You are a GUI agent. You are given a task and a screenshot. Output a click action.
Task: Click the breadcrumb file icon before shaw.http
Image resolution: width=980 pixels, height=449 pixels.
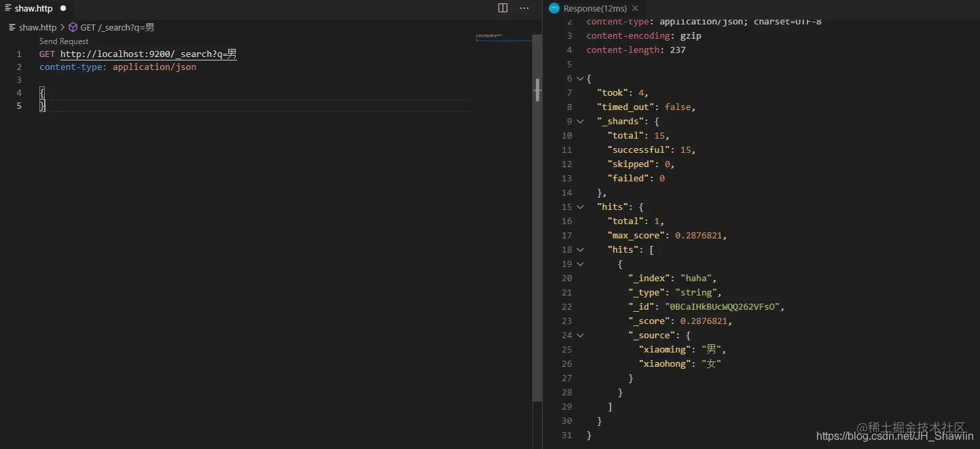click(x=12, y=28)
